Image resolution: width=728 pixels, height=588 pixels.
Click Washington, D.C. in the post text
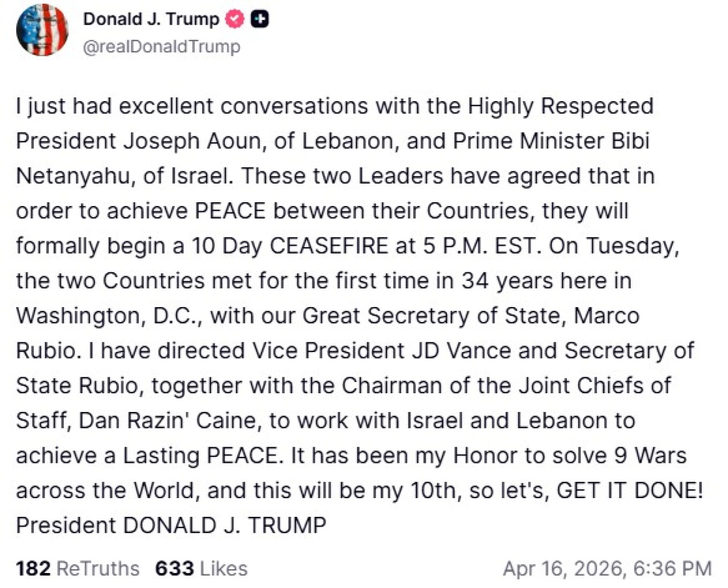(x=109, y=316)
